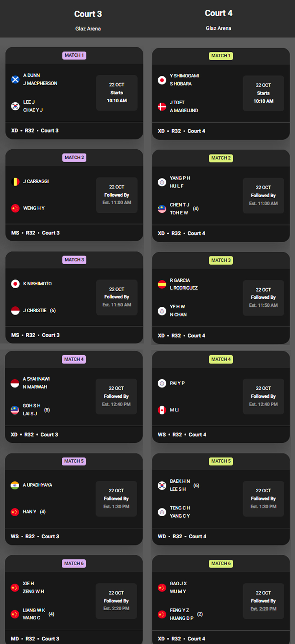The height and width of the screenshot is (644, 295).
Task: Click the Indonesia flag next to J Christie
Action: (15, 311)
